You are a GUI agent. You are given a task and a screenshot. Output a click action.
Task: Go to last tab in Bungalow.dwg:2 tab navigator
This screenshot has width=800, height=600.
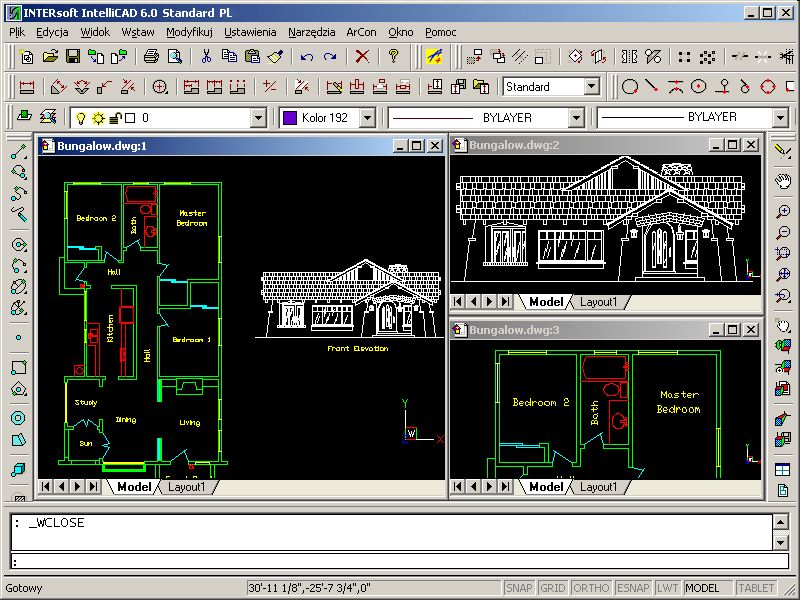pos(505,302)
